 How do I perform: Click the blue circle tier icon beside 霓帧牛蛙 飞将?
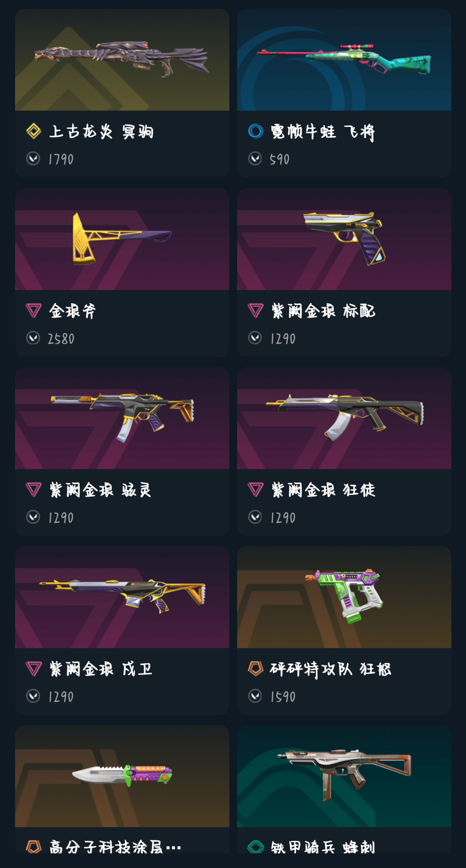tap(255, 131)
